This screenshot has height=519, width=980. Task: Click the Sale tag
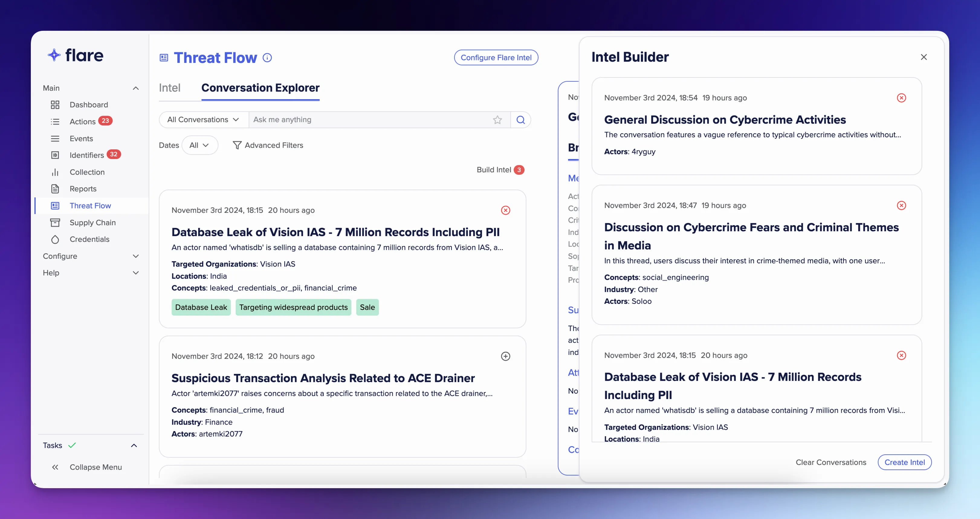pyautogui.click(x=367, y=307)
